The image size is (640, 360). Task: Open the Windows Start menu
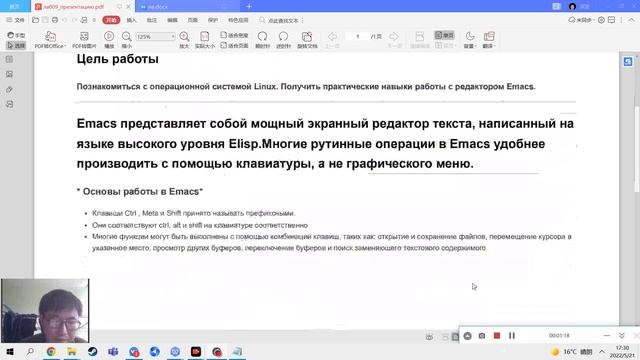point(10,351)
